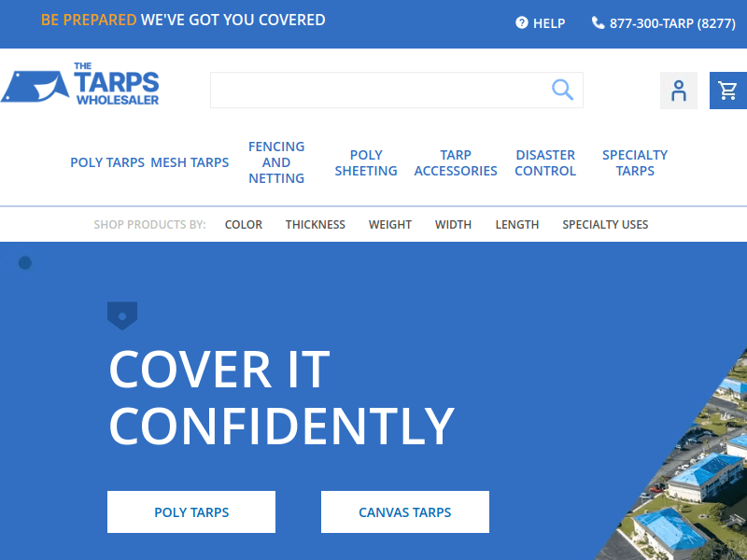
Task: Shop products by THICKNESS
Action: point(315,224)
